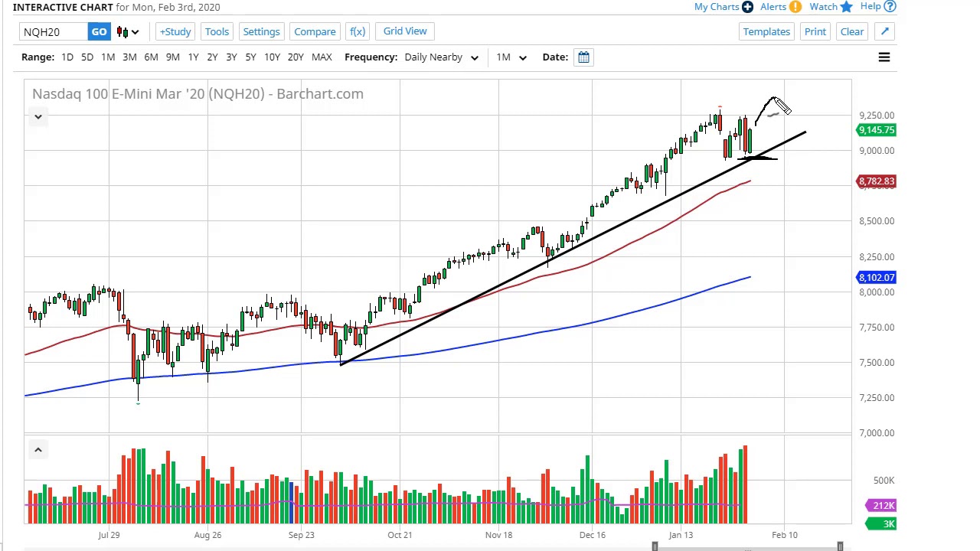Switch to Grid View
Image resolution: width=980 pixels, height=551 pixels.
[x=405, y=31]
